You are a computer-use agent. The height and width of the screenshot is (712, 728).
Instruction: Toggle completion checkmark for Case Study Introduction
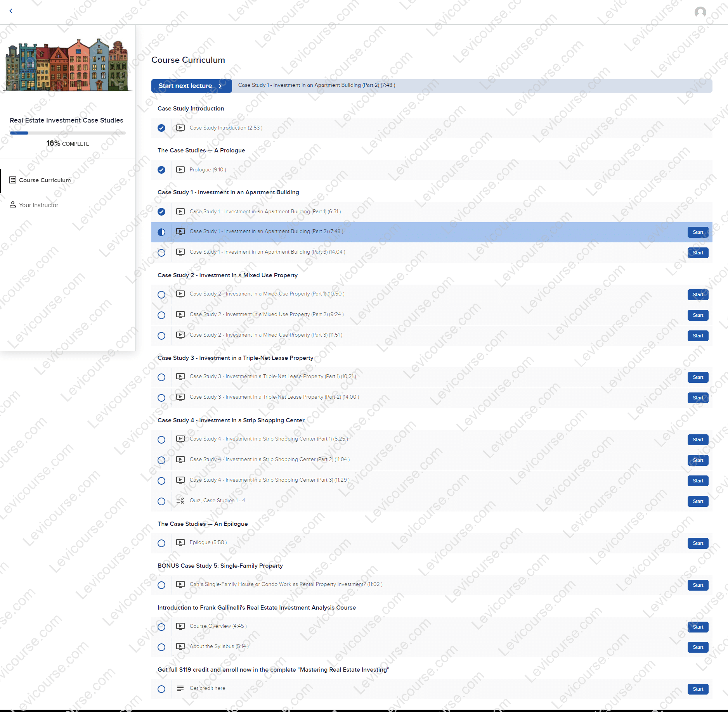pos(161,128)
